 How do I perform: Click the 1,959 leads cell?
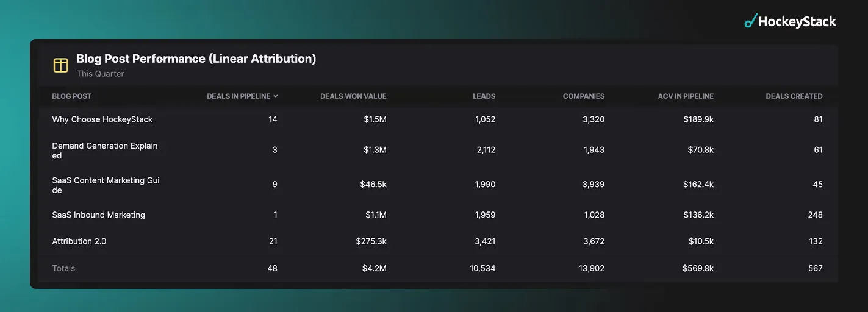point(486,214)
